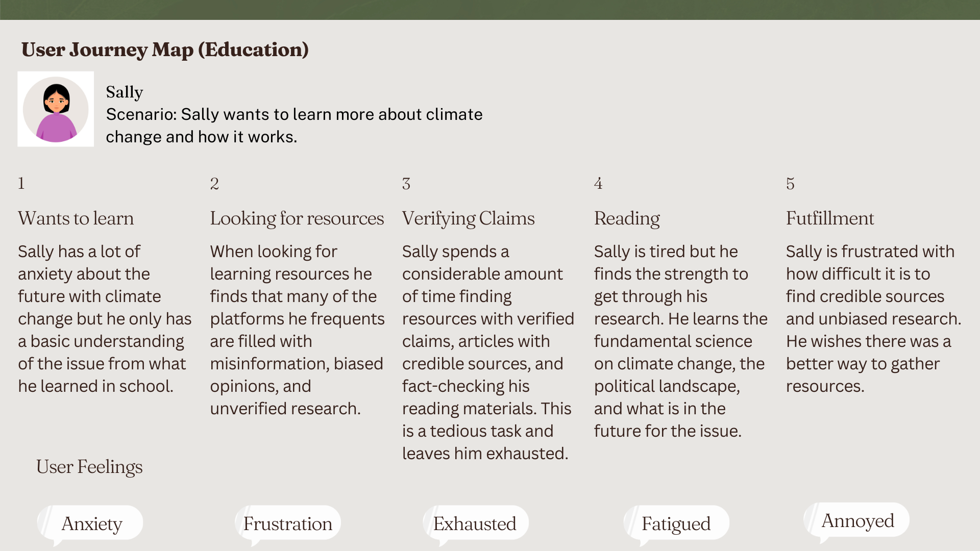Click the dark green header bar

click(490, 10)
